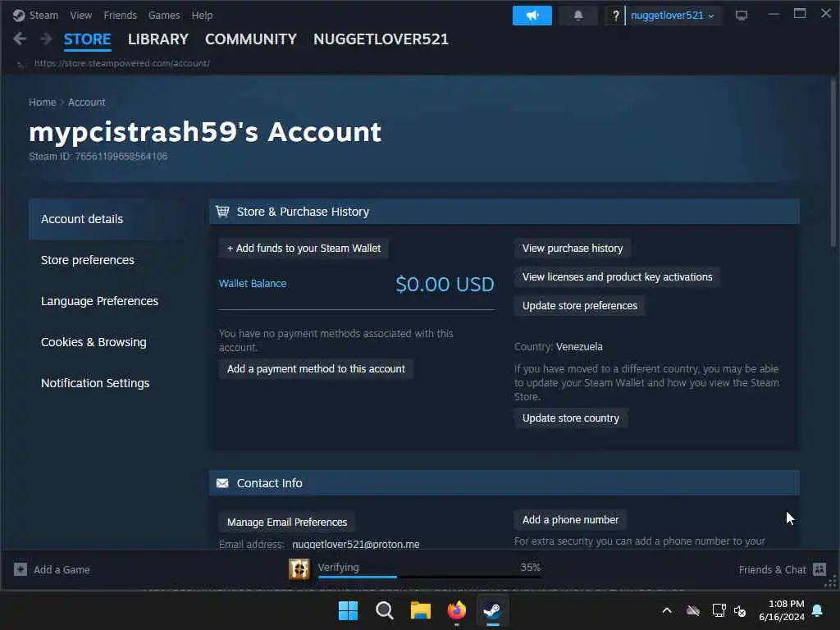
Task: Click the Verifying download progress bar
Action: pyautogui.click(x=429, y=577)
